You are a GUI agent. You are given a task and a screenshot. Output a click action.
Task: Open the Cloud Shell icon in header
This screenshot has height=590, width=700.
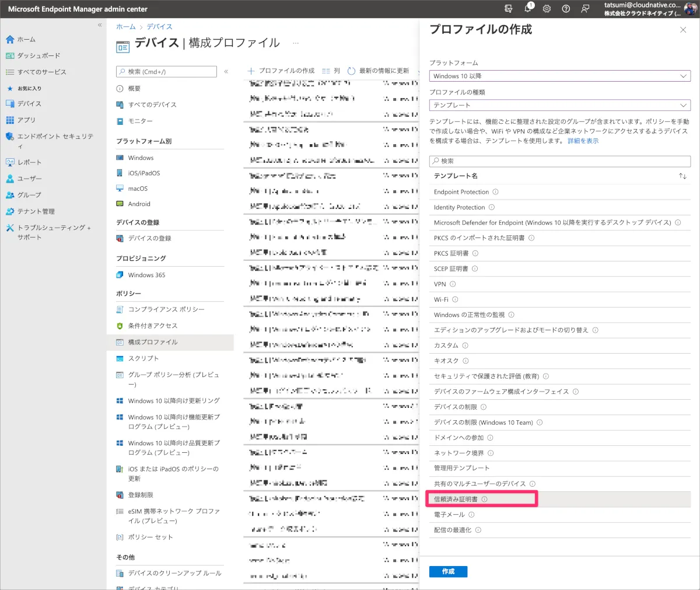(x=509, y=9)
